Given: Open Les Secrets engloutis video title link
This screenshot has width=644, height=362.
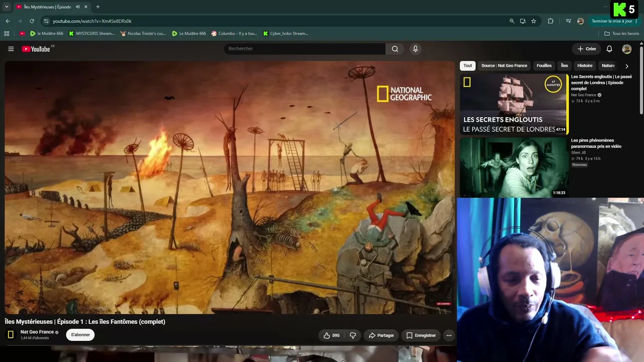Looking at the screenshot, I should coord(601,82).
